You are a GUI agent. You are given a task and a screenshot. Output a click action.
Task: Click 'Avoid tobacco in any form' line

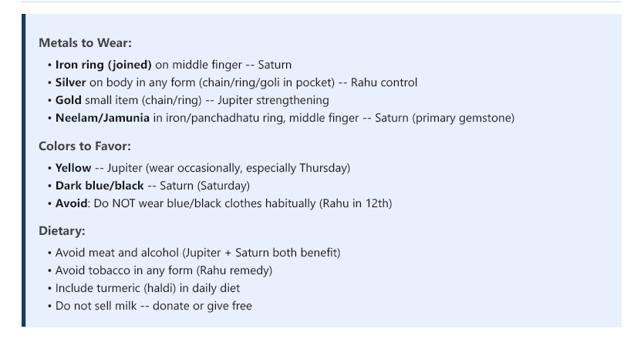click(x=164, y=271)
